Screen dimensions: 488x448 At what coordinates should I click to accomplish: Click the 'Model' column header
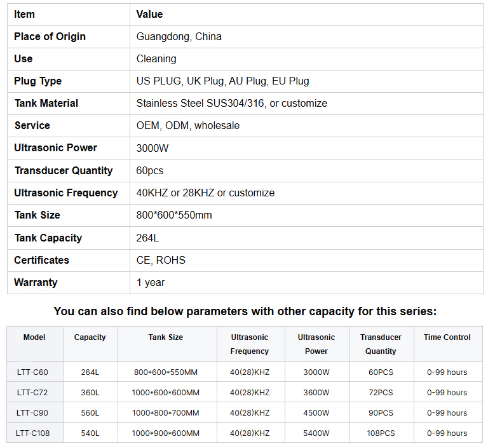coord(34,337)
